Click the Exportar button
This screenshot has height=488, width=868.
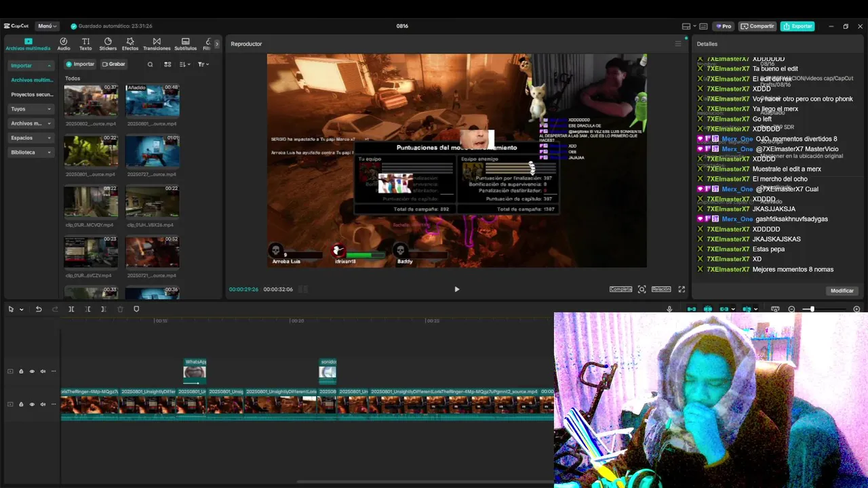tap(797, 26)
